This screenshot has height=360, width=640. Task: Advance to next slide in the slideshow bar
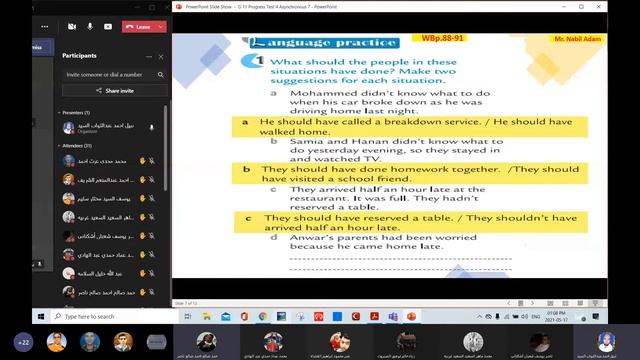click(x=533, y=303)
